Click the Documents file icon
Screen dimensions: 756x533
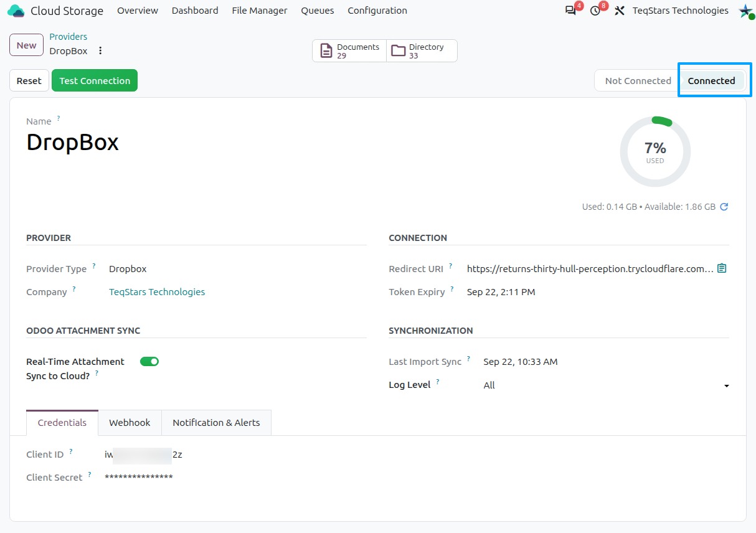[326, 51]
